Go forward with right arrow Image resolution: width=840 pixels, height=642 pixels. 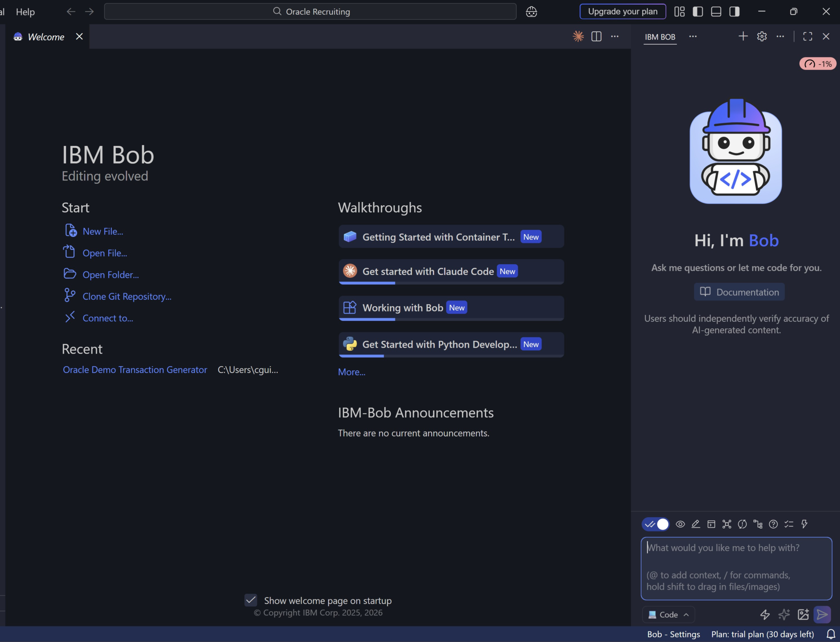pos(89,11)
